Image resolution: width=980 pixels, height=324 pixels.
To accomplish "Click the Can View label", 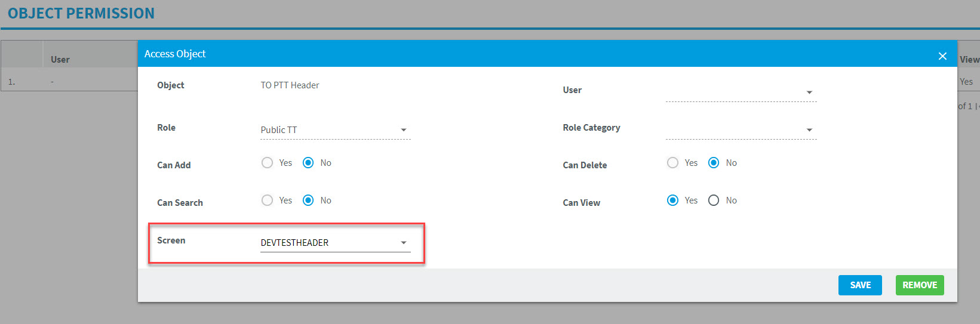I will (x=581, y=203).
